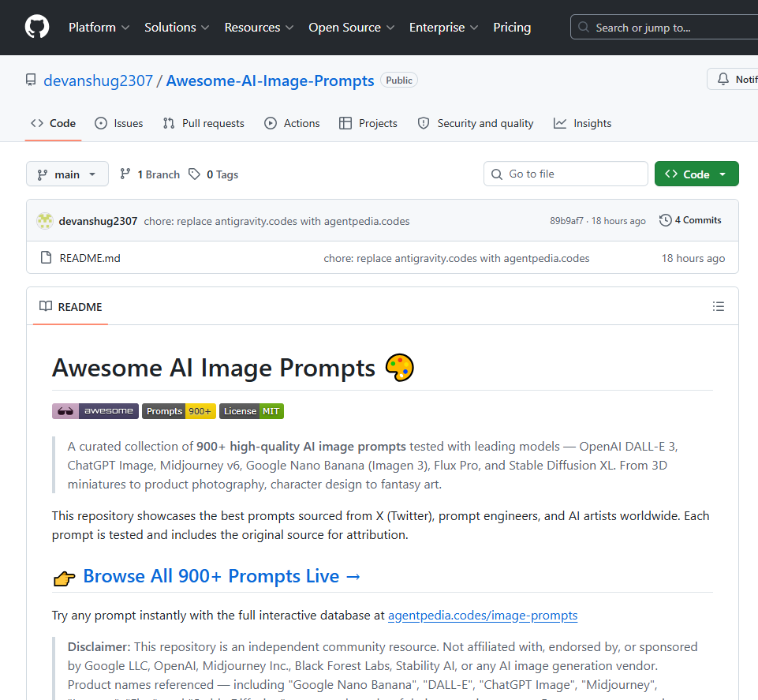The height and width of the screenshot is (700, 758).
Task: Select the devanshug2307 avatar in commit row
Action: (45, 221)
